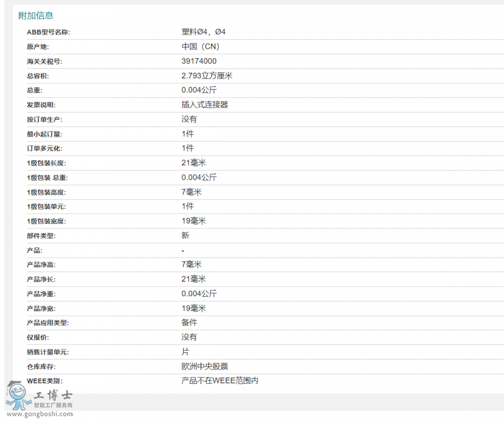Image resolution: width=504 pixels, height=425 pixels.
Task: Click the 部件类型 label
Action: 41,236
